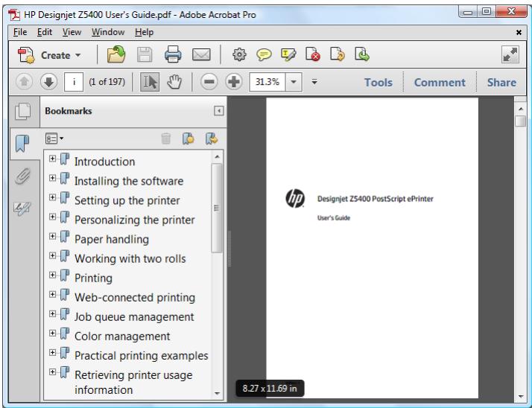Toggle full screen read mode icon
The height and width of the screenshot is (408, 532).
[510, 54]
